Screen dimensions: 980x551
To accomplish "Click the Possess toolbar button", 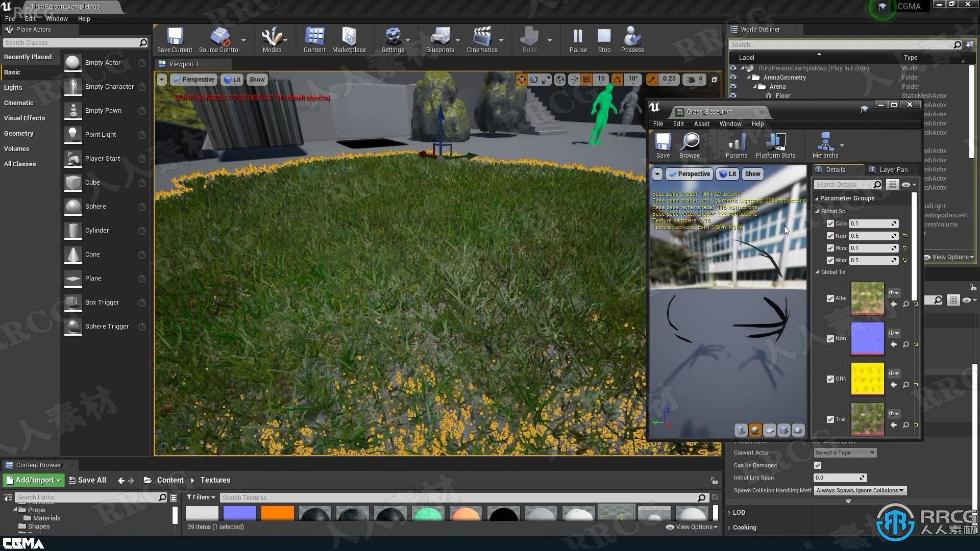I will click(x=632, y=40).
